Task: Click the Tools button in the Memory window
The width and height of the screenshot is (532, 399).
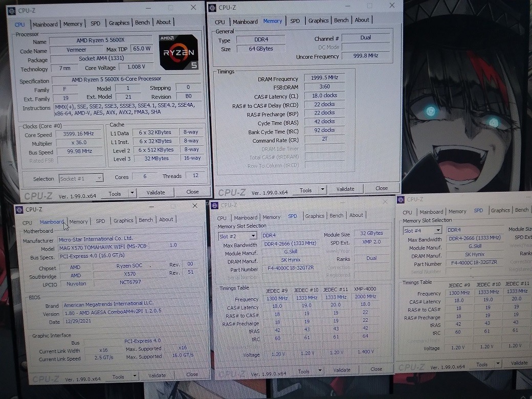Action: pos(305,190)
